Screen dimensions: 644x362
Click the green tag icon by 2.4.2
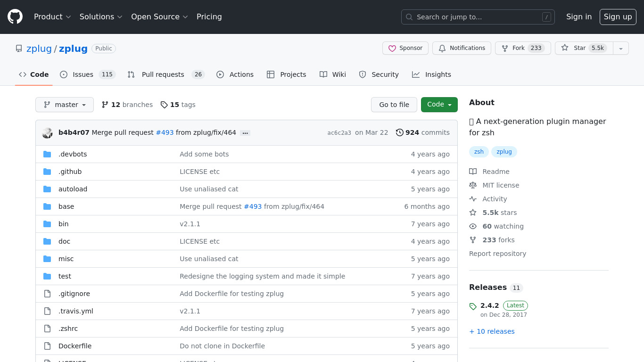(x=473, y=306)
